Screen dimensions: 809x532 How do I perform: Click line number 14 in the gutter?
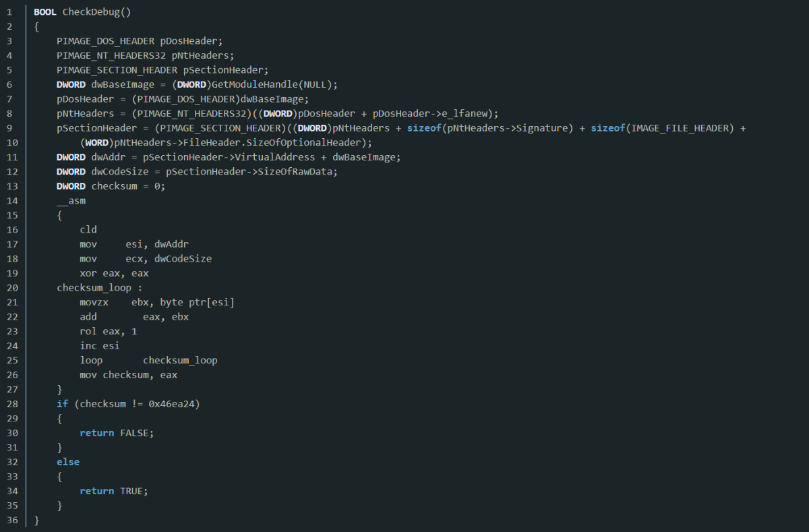click(x=9, y=200)
